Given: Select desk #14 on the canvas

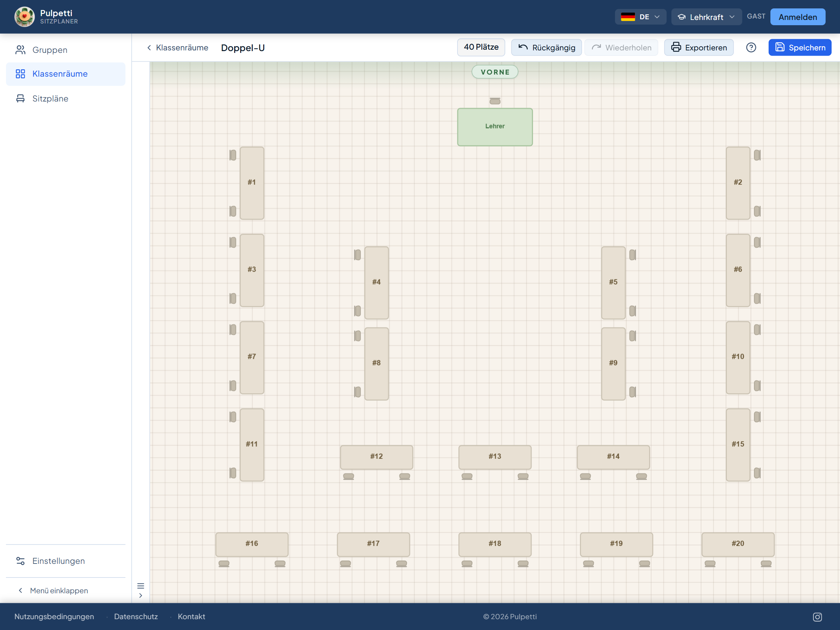Looking at the screenshot, I should [x=613, y=457].
